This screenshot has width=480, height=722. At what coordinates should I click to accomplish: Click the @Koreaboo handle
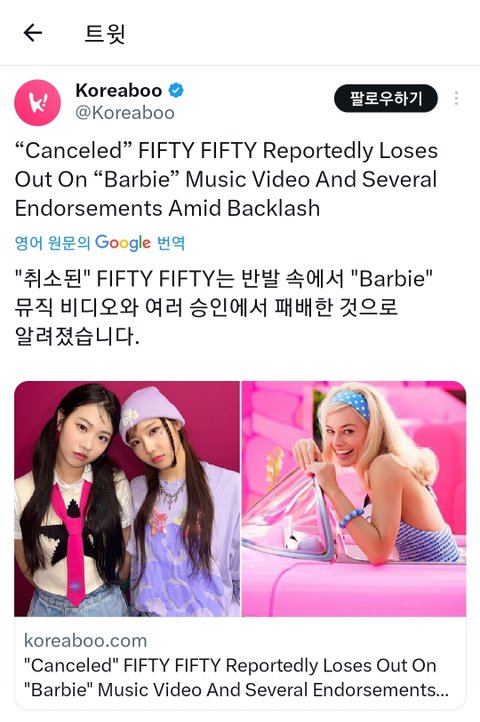click(x=125, y=113)
